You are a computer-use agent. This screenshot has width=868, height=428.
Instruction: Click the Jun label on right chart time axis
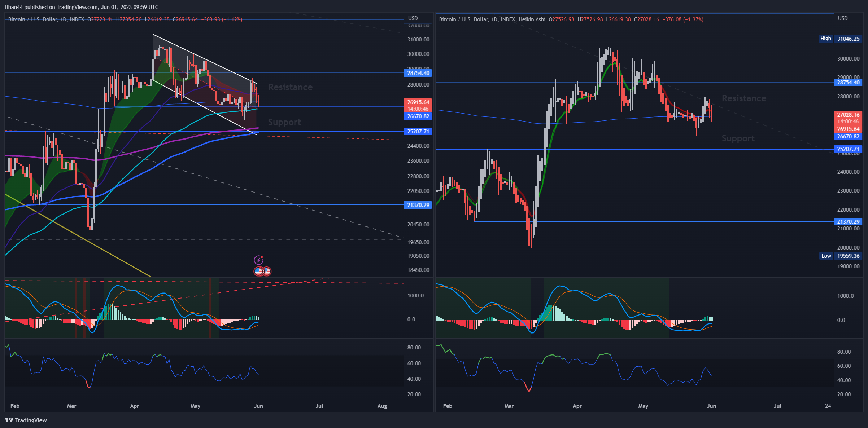pyautogui.click(x=711, y=406)
